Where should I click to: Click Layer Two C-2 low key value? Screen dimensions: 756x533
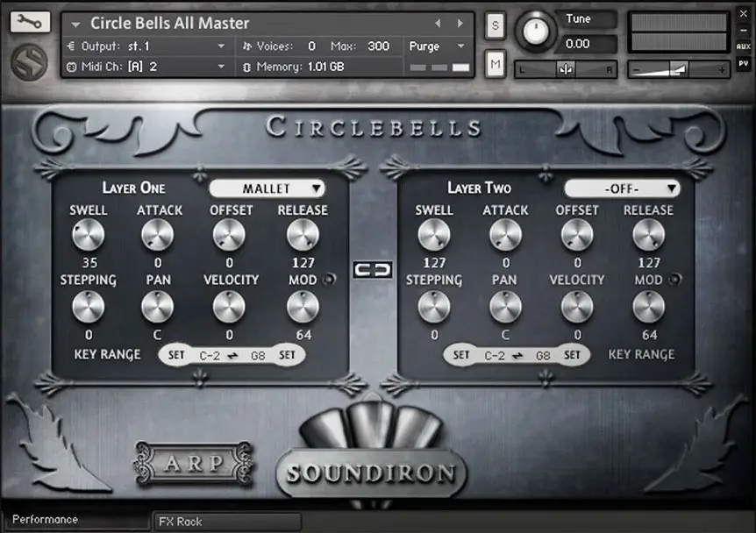(495, 356)
